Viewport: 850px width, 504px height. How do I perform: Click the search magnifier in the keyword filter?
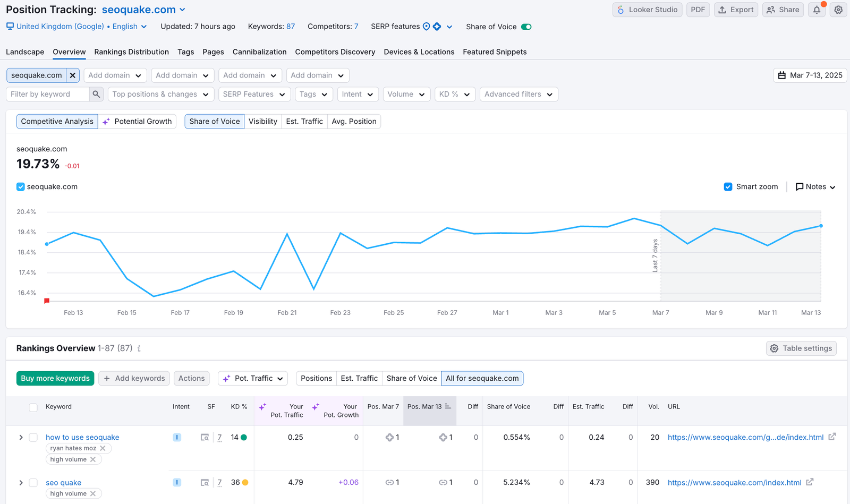click(x=96, y=94)
